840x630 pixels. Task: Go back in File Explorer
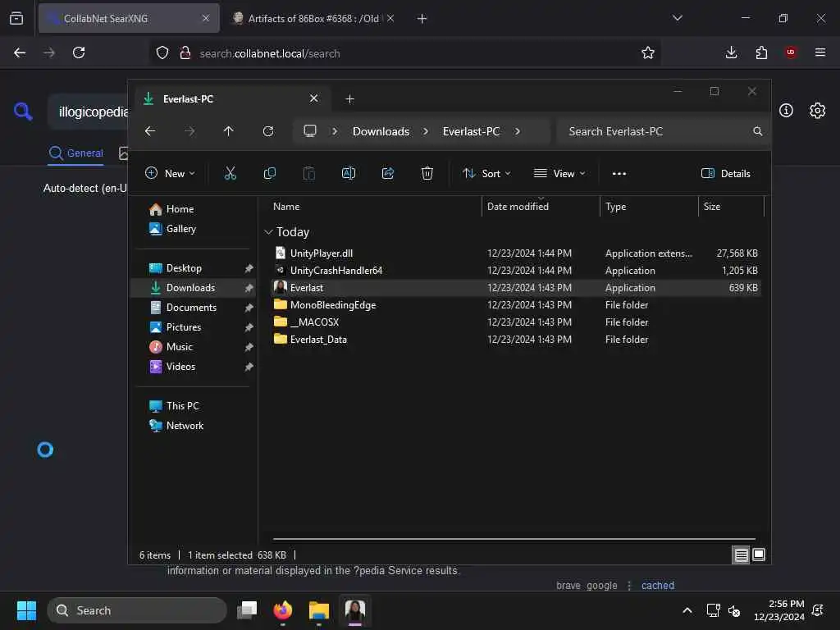coord(151,131)
